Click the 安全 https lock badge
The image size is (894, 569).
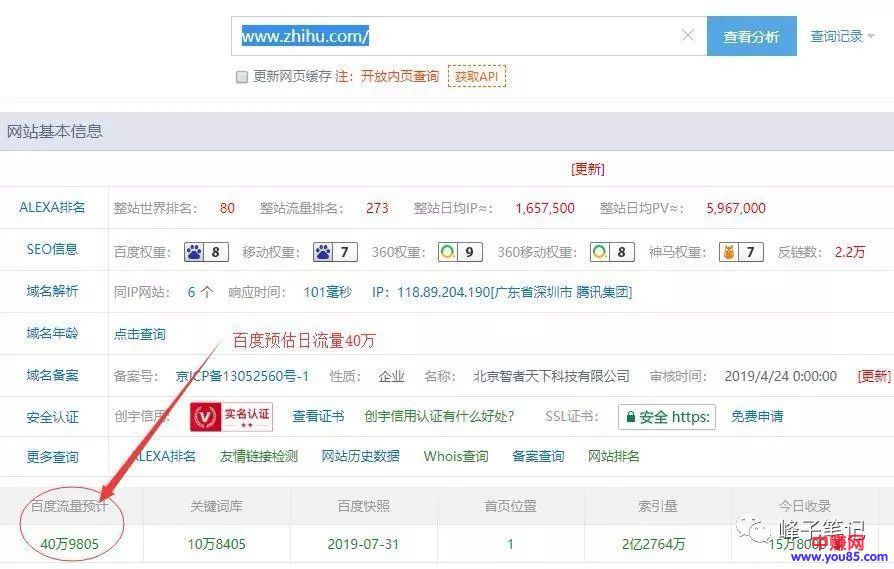[667, 417]
